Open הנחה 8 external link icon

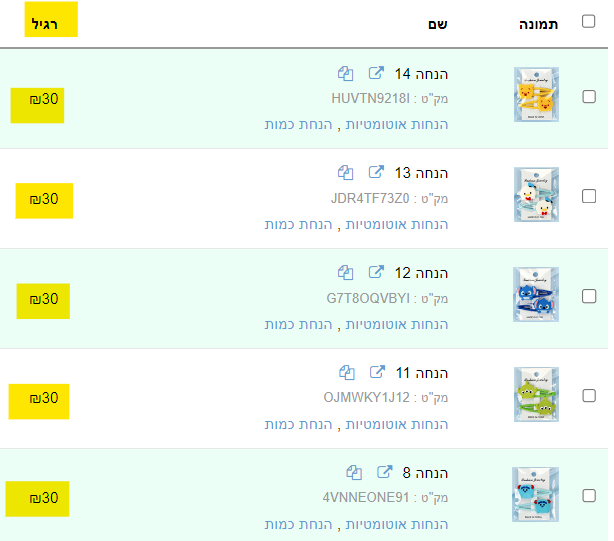(384, 472)
